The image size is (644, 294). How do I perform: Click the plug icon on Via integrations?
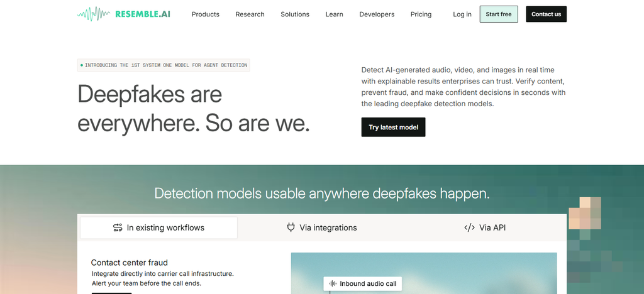pyautogui.click(x=291, y=227)
